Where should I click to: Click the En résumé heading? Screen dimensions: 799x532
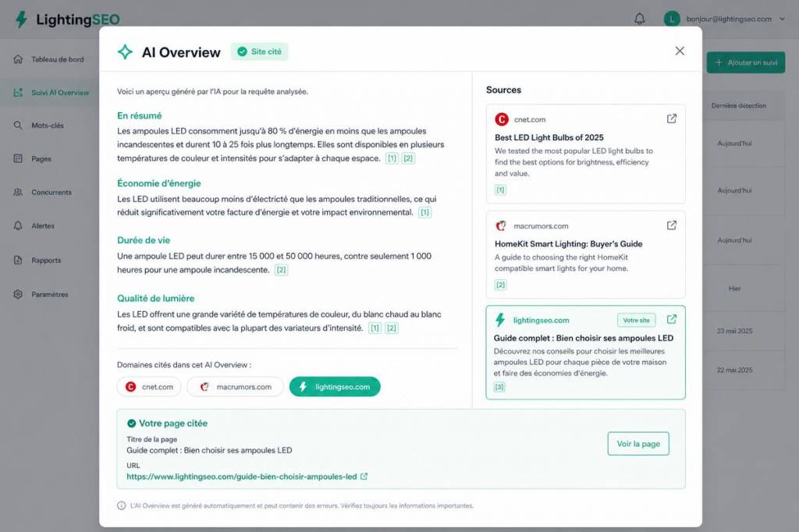(139, 115)
